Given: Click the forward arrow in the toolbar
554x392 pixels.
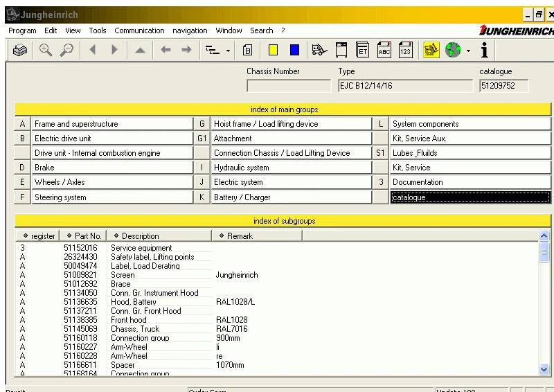Looking at the screenshot, I should click(x=186, y=50).
